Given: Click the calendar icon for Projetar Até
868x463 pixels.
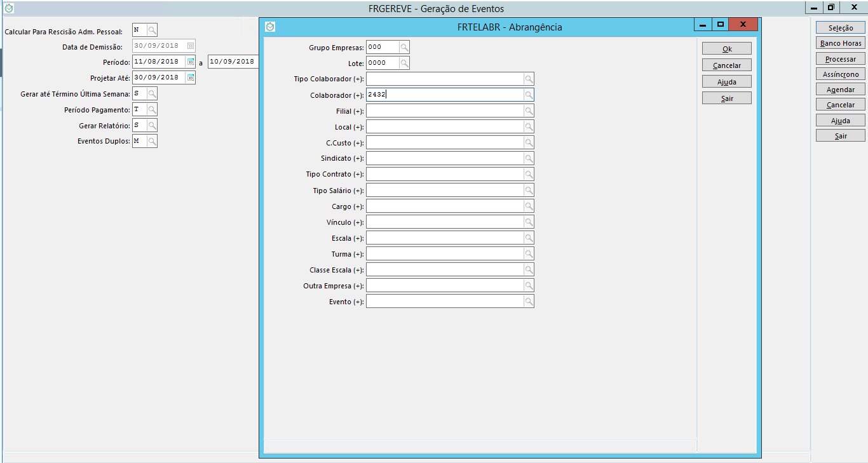Looking at the screenshot, I should [190, 77].
